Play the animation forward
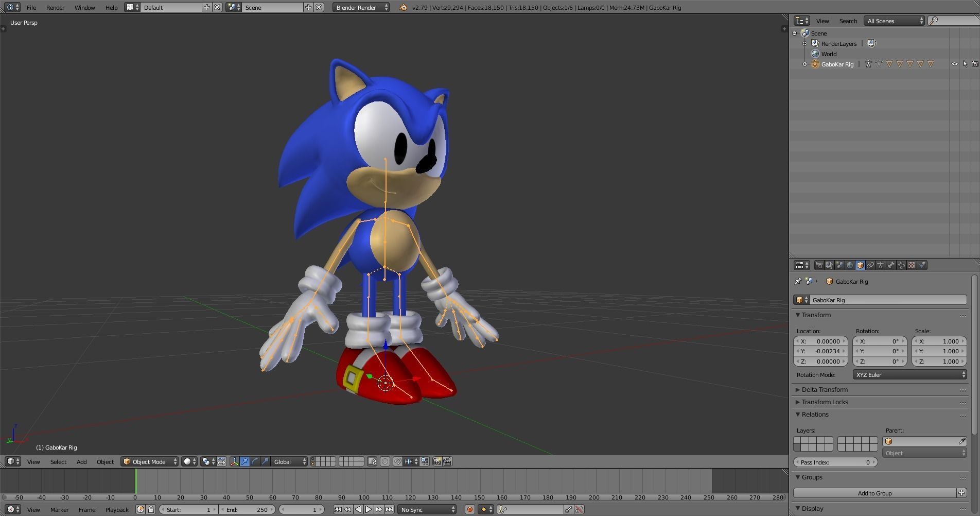The width and height of the screenshot is (980, 516). [x=369, y=509]
